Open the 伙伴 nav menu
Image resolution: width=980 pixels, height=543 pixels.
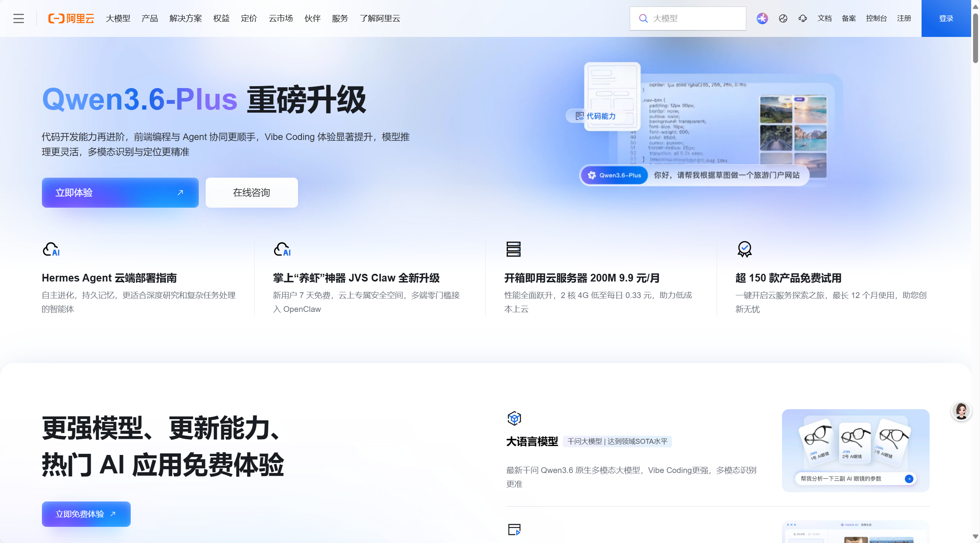313,18
